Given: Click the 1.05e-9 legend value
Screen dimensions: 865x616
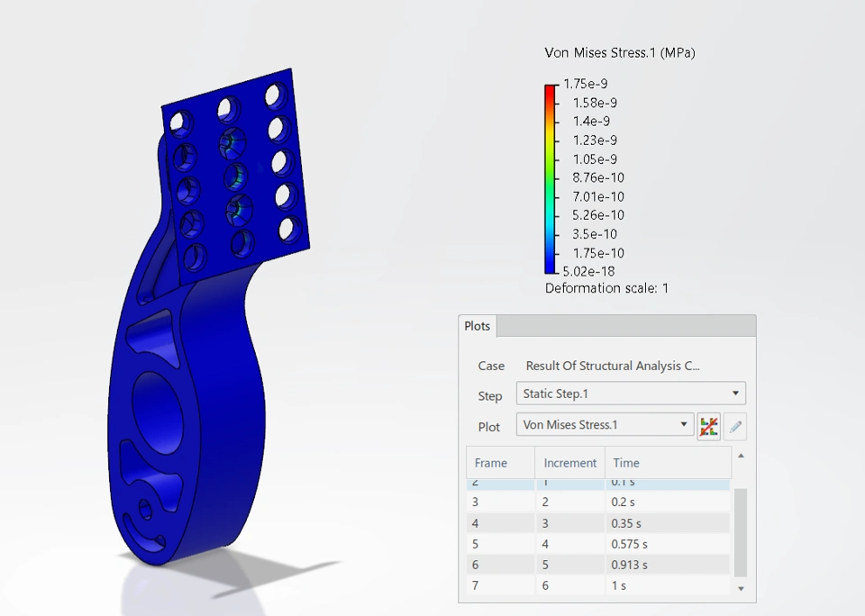Looking at the screenshot, I should [x=595, y=159].
